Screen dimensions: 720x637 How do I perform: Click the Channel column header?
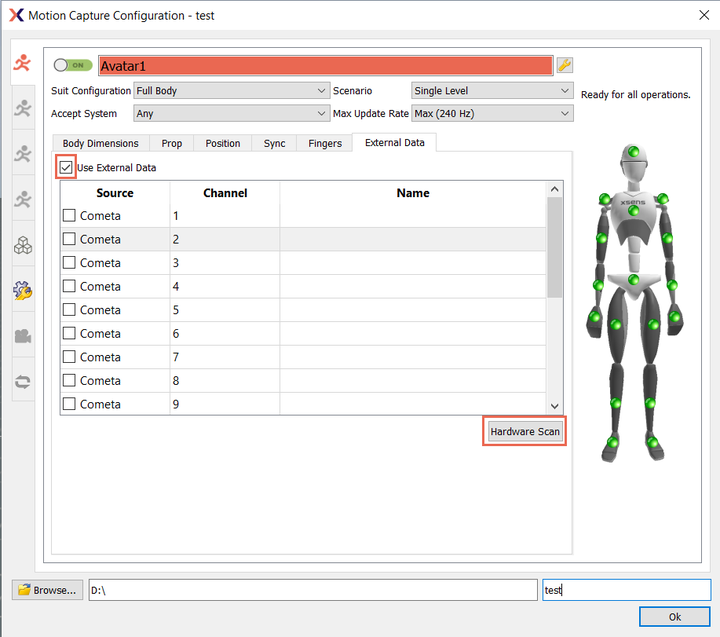(x=225, y=193)
